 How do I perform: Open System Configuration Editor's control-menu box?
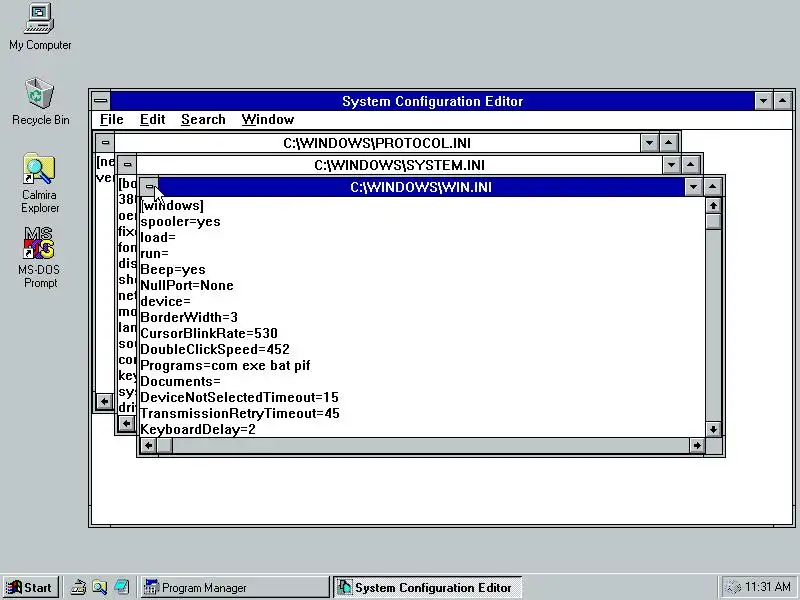(101, 101)
